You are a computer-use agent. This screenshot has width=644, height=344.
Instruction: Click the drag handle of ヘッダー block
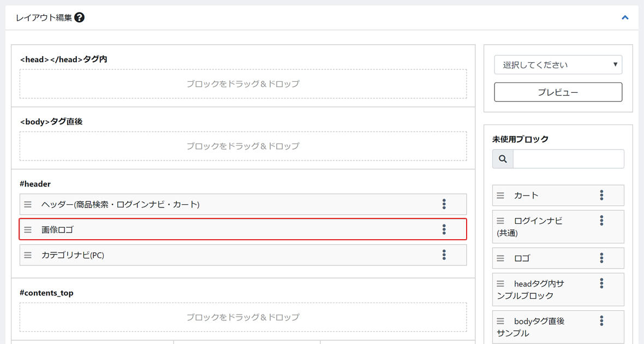tap(27, 204)
